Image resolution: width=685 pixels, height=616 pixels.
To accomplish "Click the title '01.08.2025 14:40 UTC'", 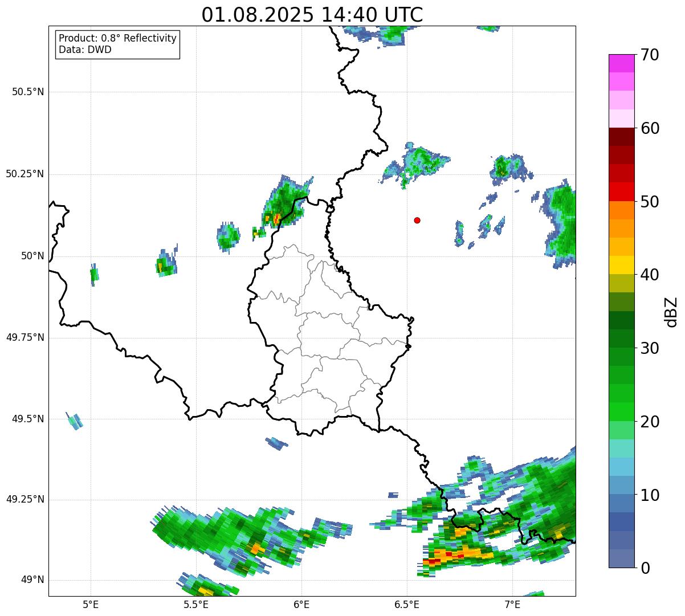I will 312,15.
